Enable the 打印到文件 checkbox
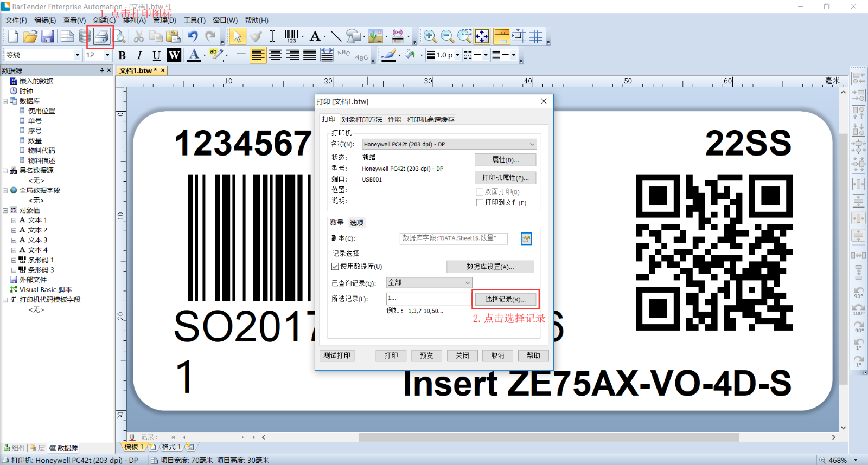 pyautogui.click(x=480, y=203)
